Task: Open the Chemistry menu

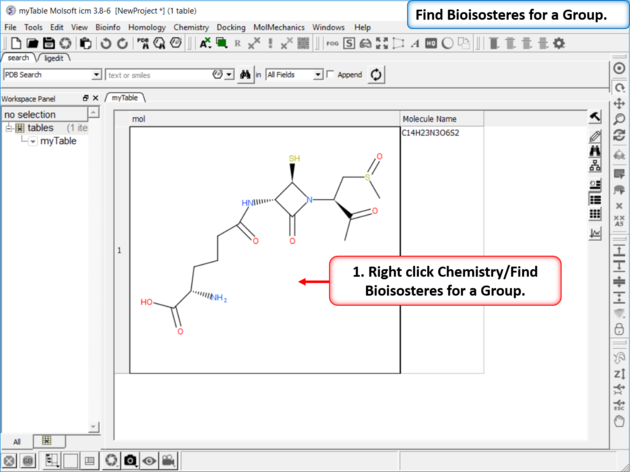Action: [x=190, y=28]
